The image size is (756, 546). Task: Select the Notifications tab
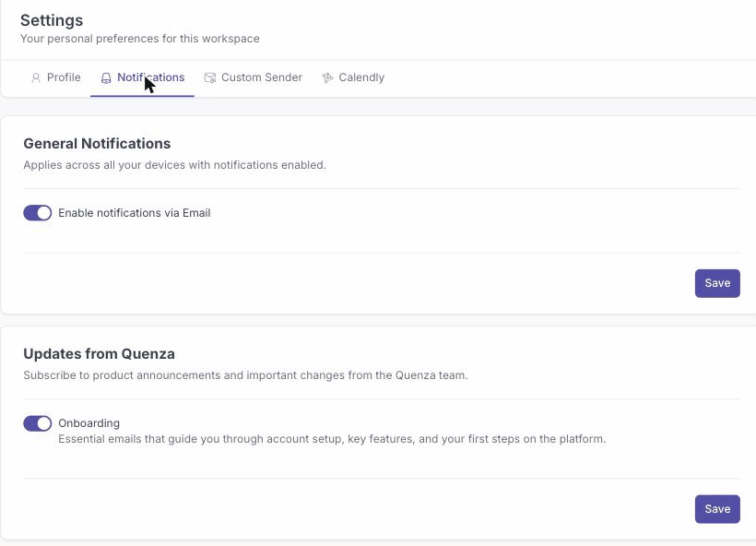pos(142,77)
